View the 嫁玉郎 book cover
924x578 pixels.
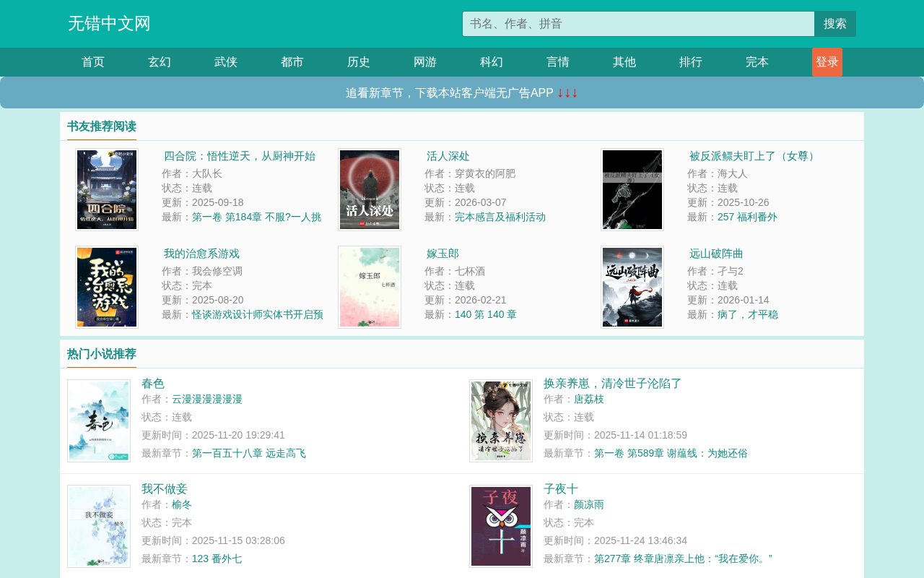(x=370, y=287)
